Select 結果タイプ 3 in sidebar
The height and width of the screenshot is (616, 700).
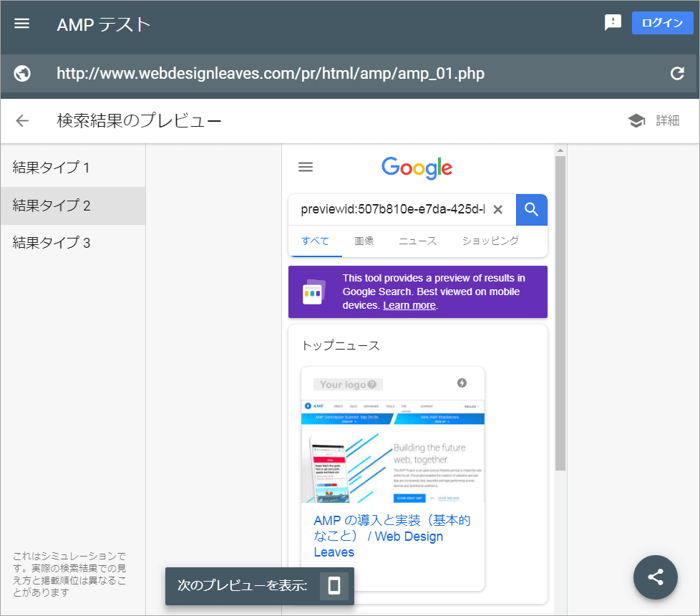(52, 243)
